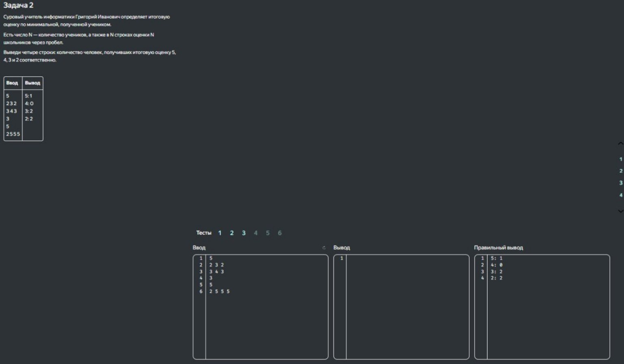Image resolution: width=624 pixels, height=364 pixels.
Task: Click the Тесты label
Action: point(204,233)
